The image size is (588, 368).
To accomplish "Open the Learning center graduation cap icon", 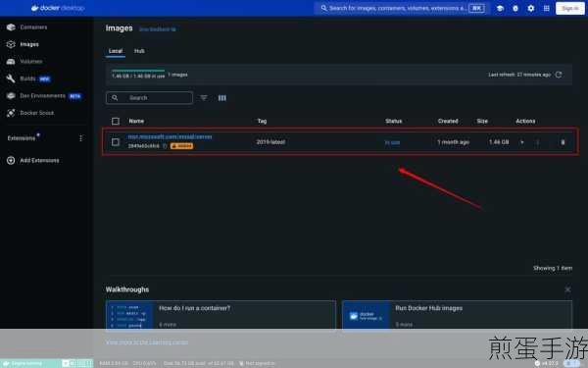I will [x=500, y=8].
